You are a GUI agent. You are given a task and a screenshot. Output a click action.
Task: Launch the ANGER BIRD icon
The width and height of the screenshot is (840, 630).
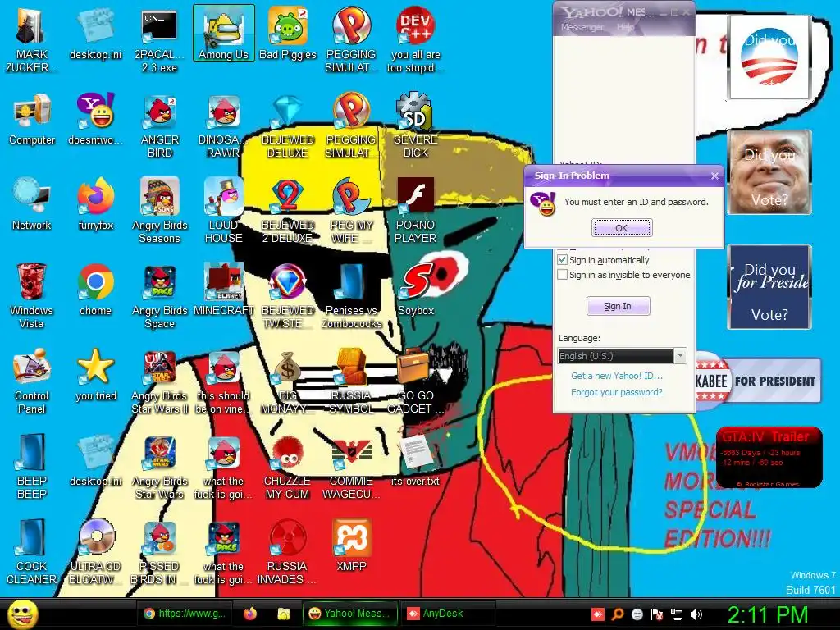[160, 126]
